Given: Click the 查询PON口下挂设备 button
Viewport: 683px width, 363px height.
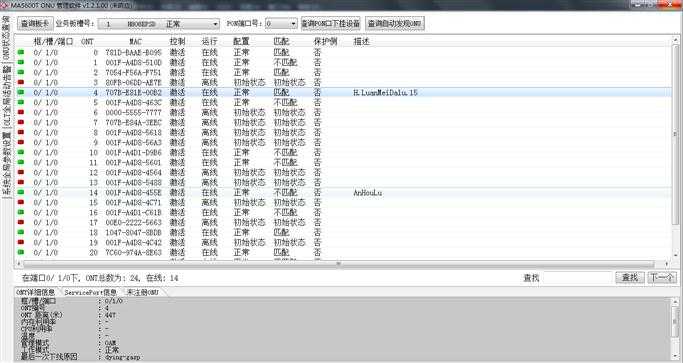Looking at the screenshot, I should (x=331, y=24).
